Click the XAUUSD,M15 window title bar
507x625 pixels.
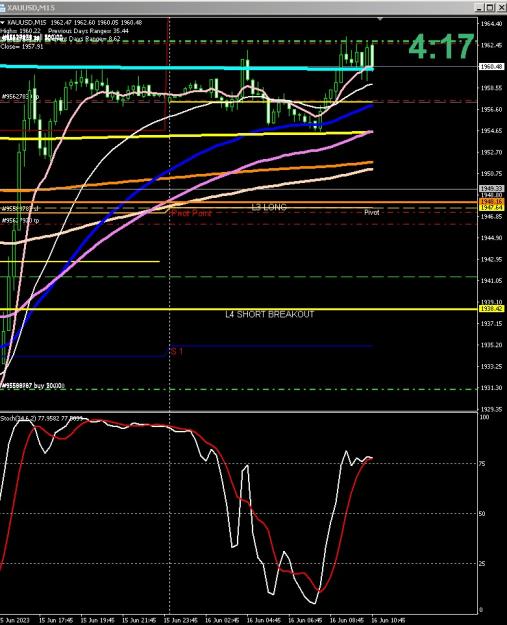click(239, 8)
